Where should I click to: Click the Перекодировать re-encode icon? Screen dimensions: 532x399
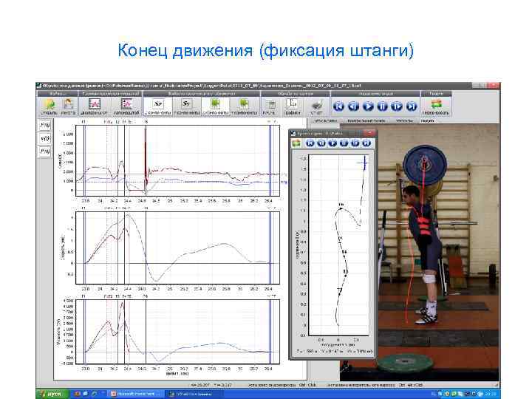coord(436,107)
